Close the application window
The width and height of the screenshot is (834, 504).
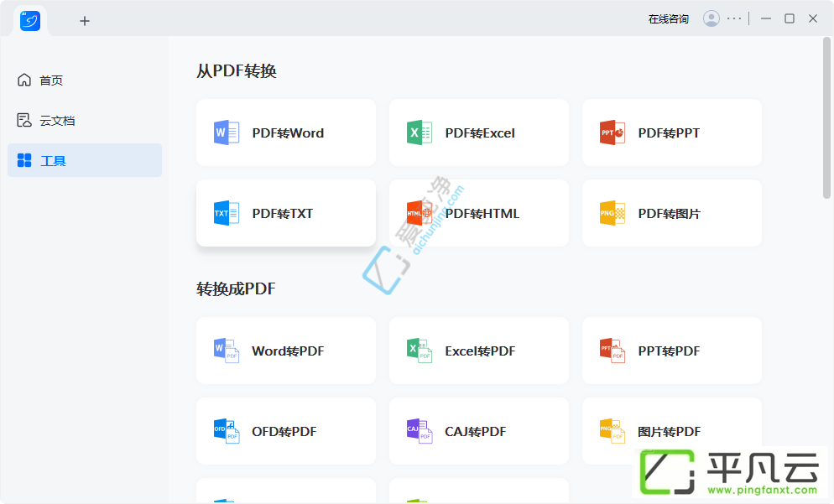click(813, 18)
